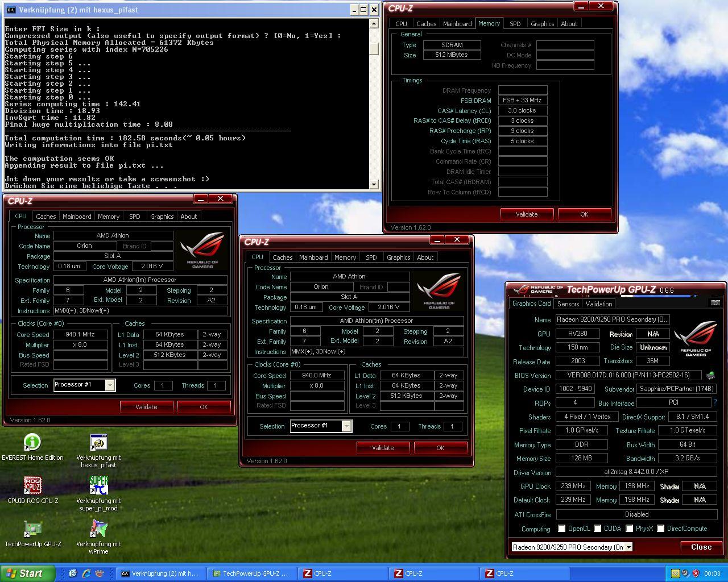Open SPD tab in the CPU-Z Memory window
Viewport: 728px width, 582px height.
coord(515,24)
